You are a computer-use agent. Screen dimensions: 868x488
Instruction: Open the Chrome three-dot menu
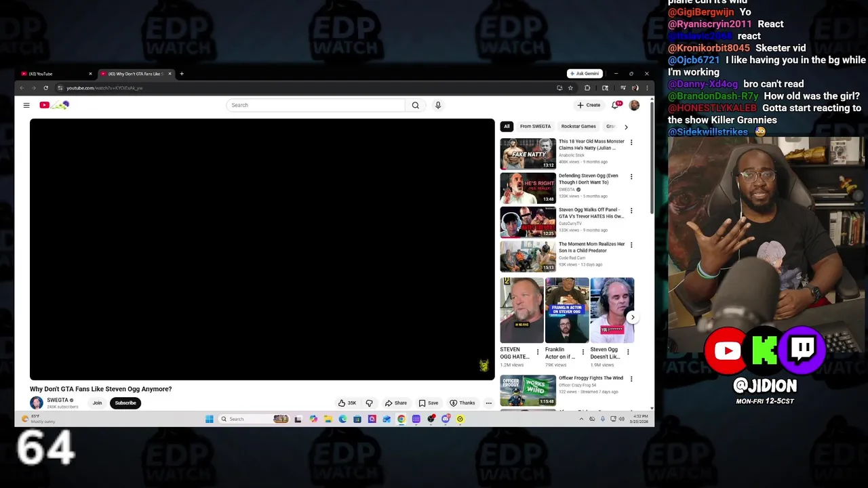[x=647, y=87]
